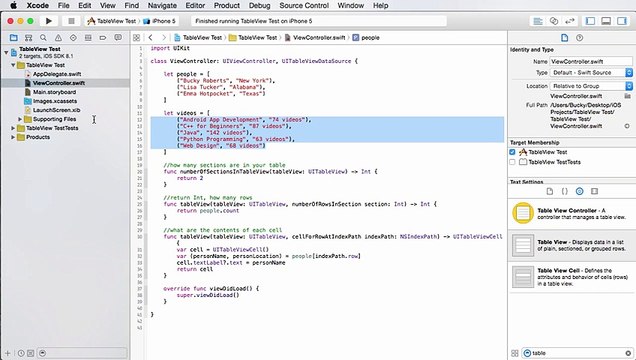Click the library filter field containing table
This screenshot has width=636, height=360.
(578, 353)
